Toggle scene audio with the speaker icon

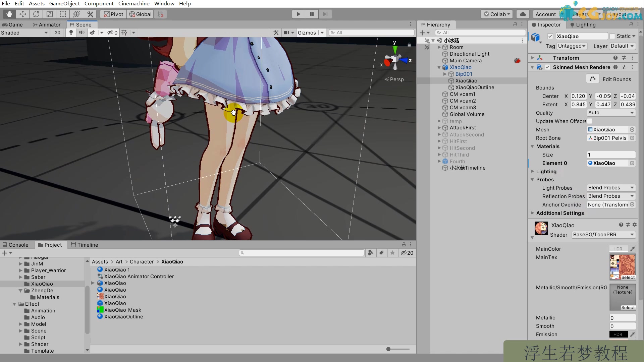82,33
